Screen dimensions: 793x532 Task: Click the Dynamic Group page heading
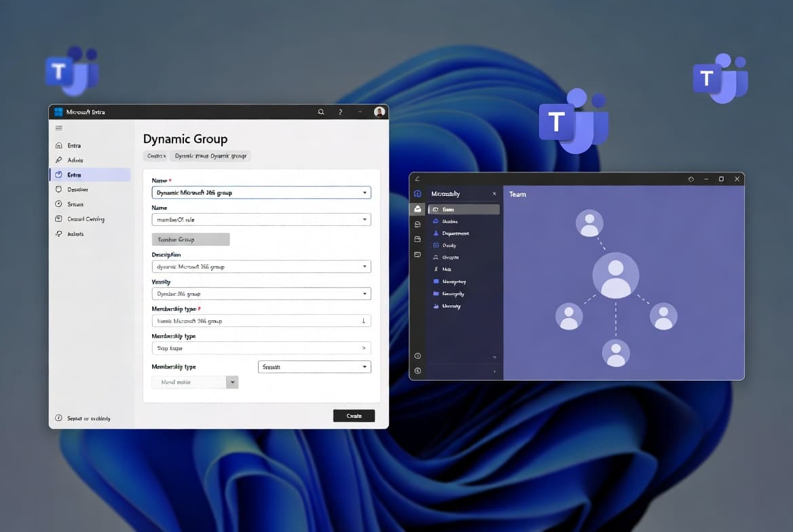185,138
